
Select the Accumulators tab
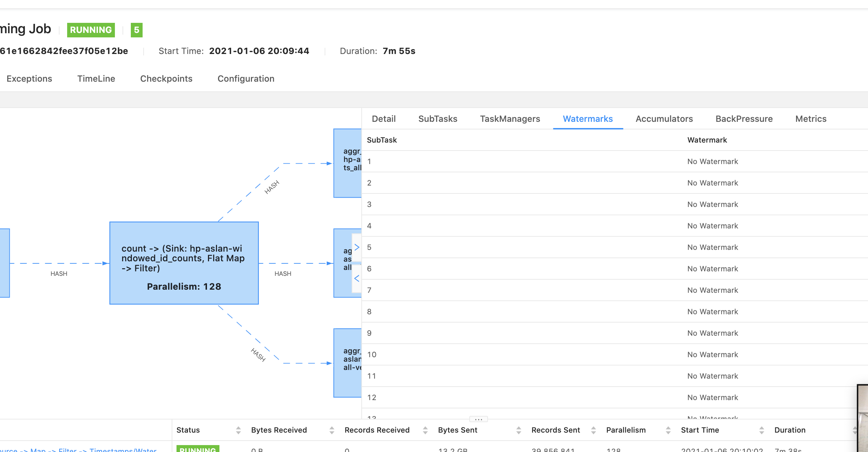664,119
